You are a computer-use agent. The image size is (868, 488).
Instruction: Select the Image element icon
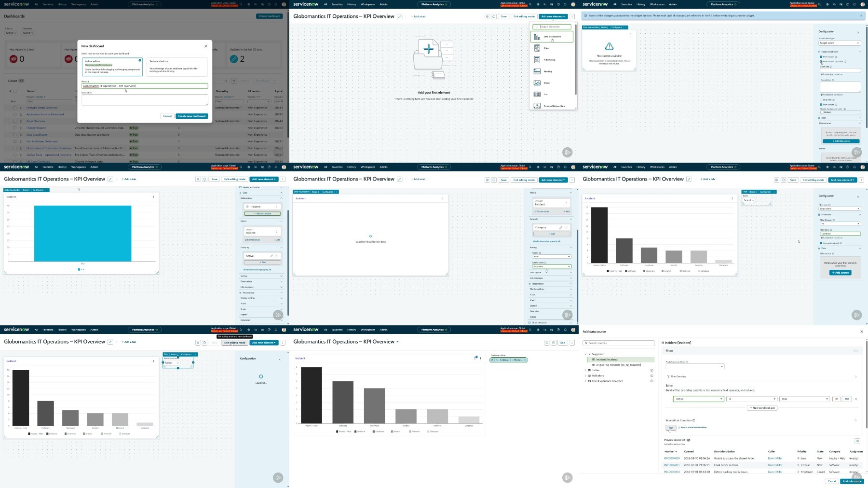(537, 83)
